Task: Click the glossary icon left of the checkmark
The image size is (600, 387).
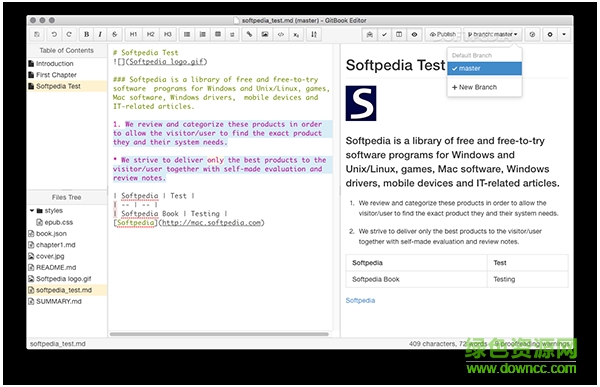Action: 370,34
